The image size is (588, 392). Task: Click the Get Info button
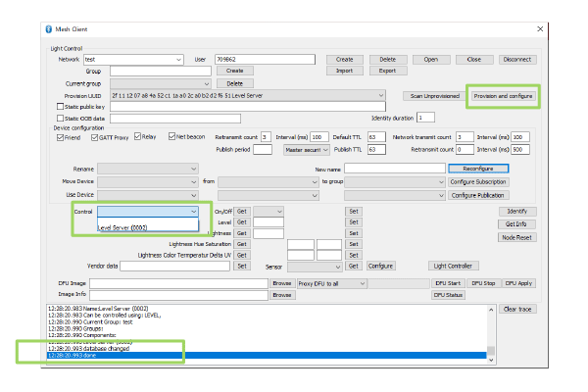click(516, 224)
